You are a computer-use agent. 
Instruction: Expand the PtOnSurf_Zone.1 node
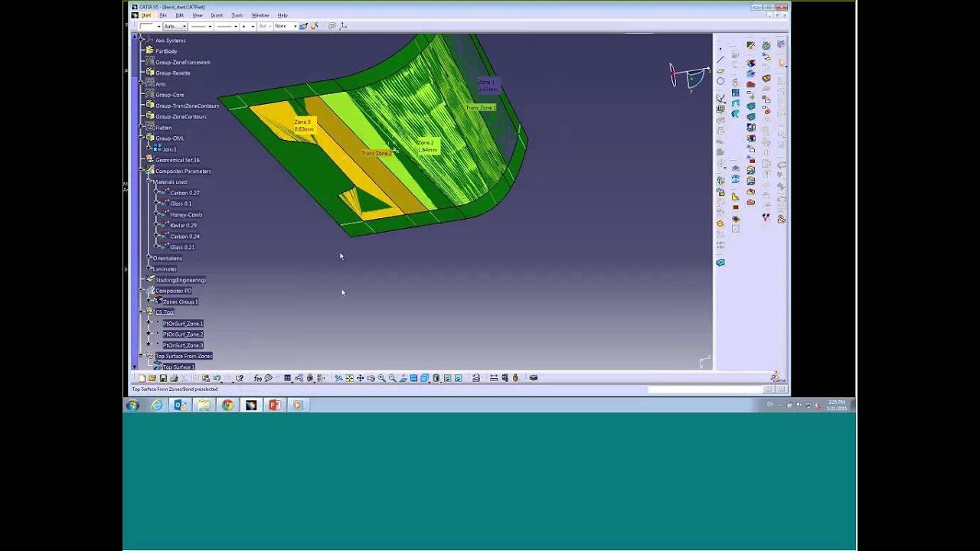click(149, 324)
